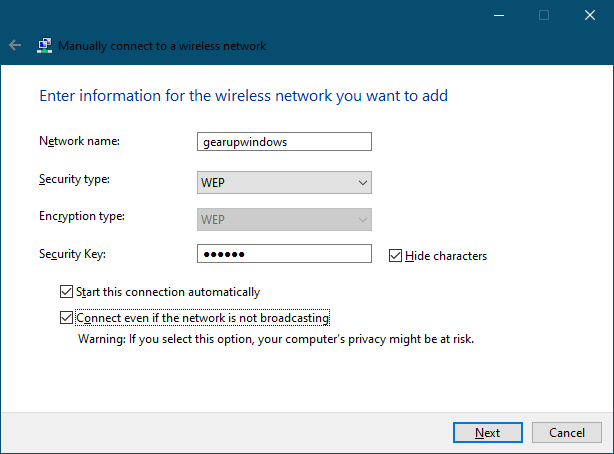Viewport: 614px width, 454px height.
Task: Click the 'Enter information' heading text
Action: coord(243,96)
